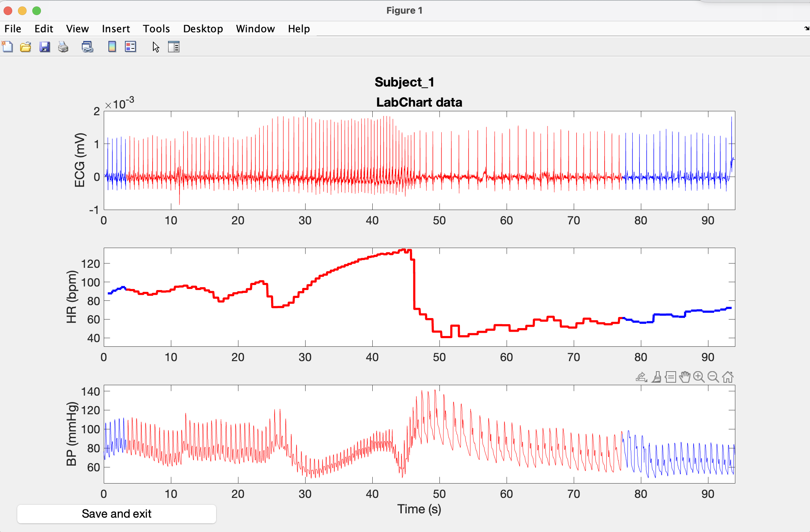Expand the axes export dropdown icon
This screenshot has width=810, height=532.
[x=641, y=377]
